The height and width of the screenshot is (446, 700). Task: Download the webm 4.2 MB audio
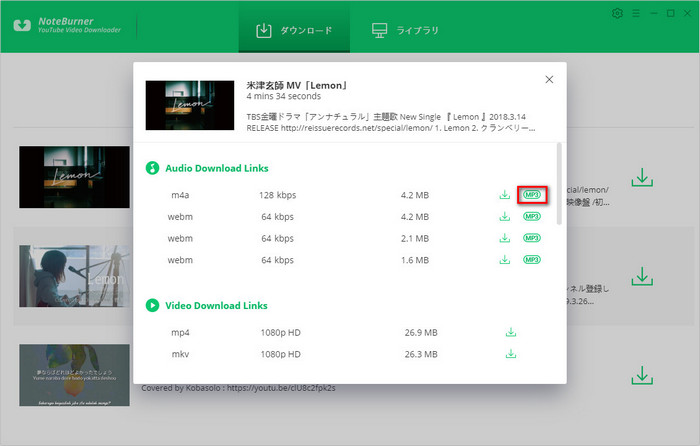(504, 217)
